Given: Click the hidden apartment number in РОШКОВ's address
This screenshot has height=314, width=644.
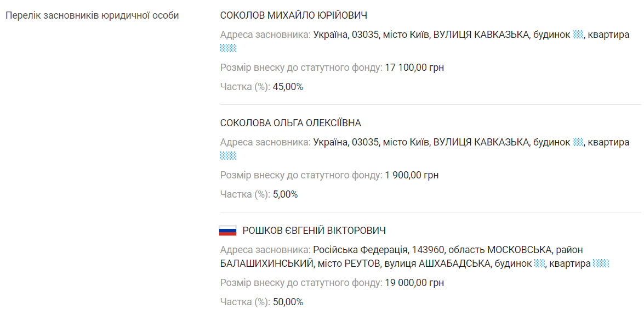Looking at the screenshot, I should [601, 263].
